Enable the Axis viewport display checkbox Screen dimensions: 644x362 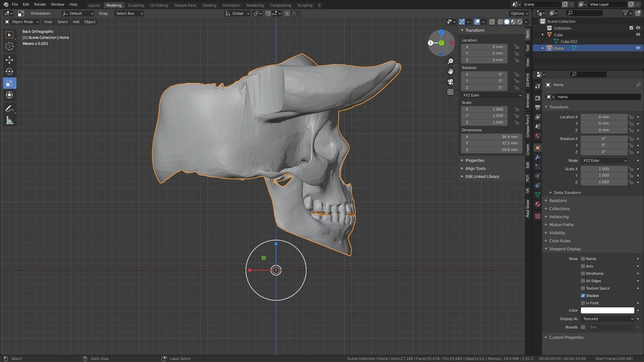(x=583, y=266)
